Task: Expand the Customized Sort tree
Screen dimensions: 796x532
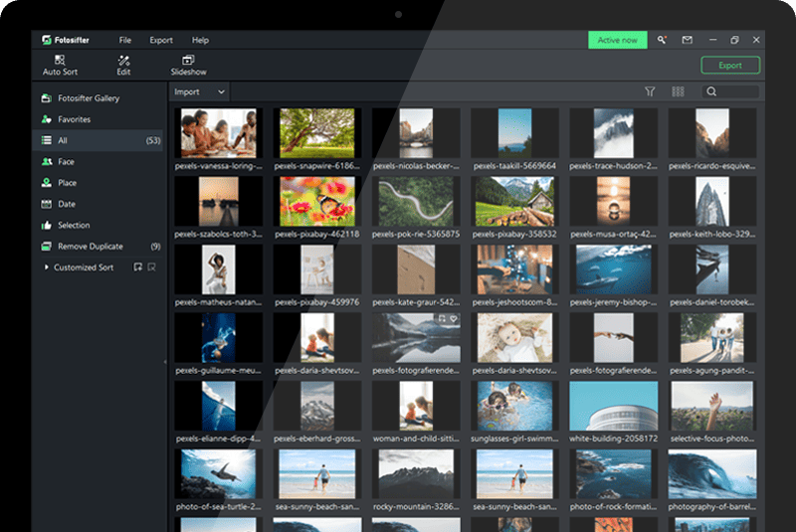Action: pos(46,267)
